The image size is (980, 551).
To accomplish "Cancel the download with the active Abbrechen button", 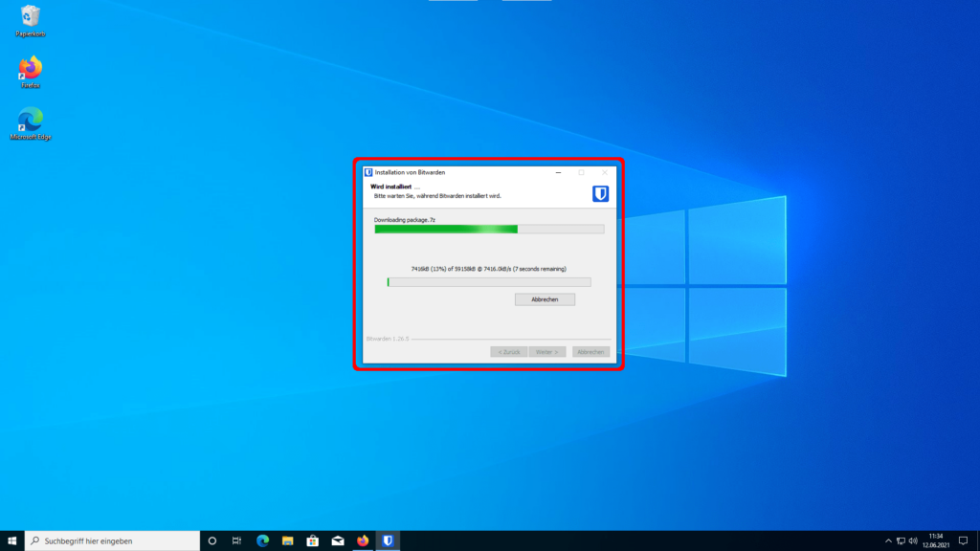I will pyautogui.click(x=545, y=299).
